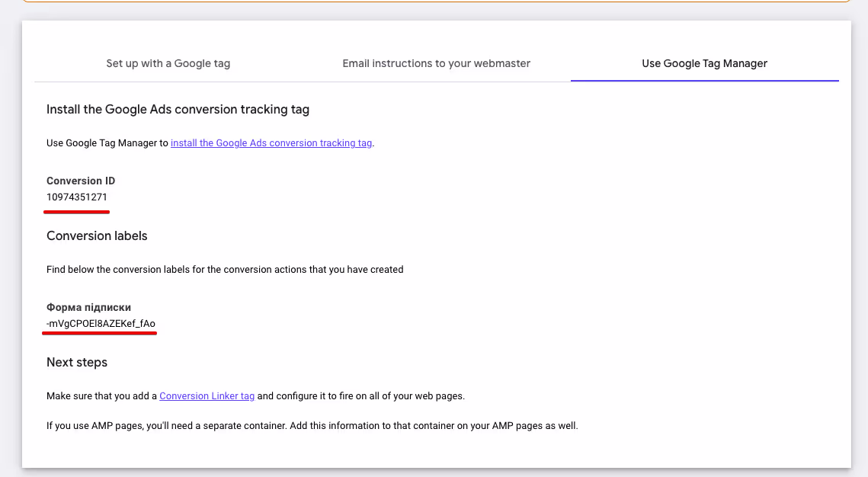Click the Next steps heading
868x477 pixels.
77,363
